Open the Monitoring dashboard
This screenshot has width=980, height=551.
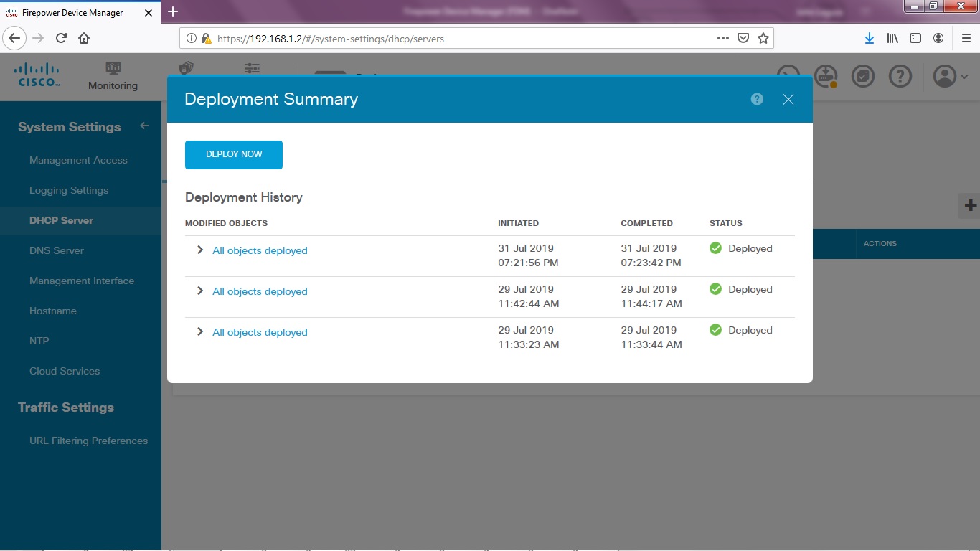point(113,76)
